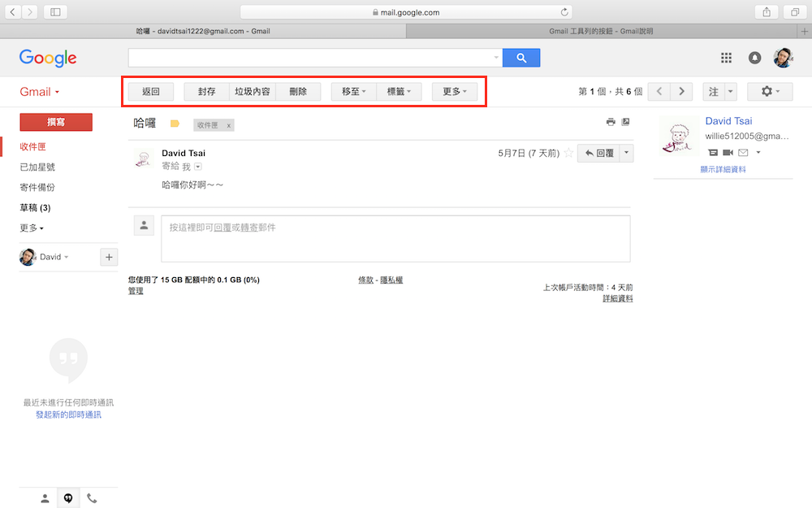This screenshot has height=508, width=812.
Task: Click the red 撰寫 compose button
Action: click(x=56, y=123)
